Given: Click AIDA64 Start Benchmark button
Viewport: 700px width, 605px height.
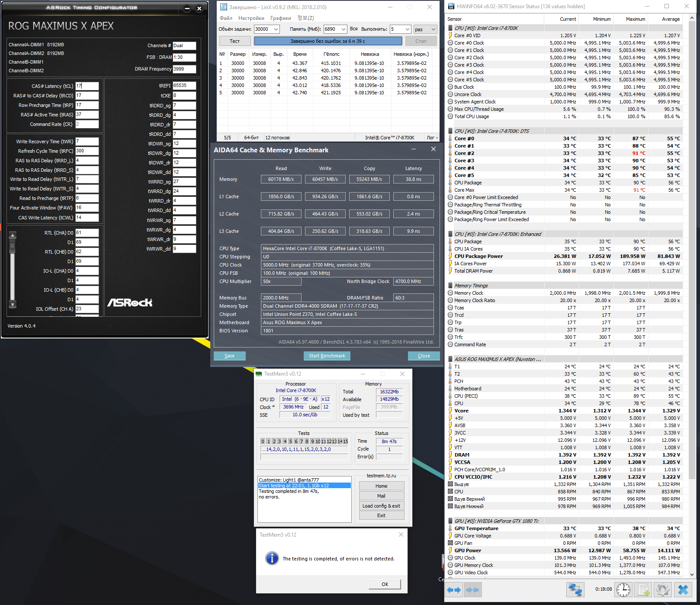Looking at the screenshot, I should coord(327,356).
